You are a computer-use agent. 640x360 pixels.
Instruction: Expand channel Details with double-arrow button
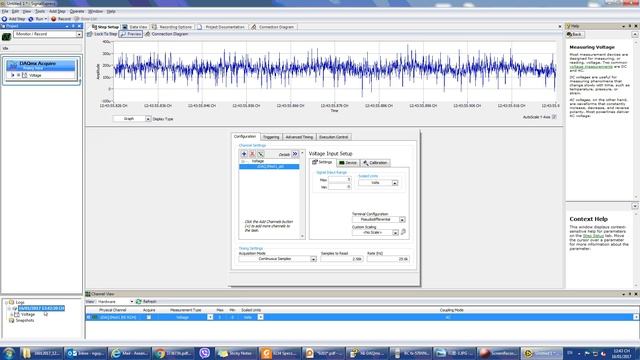pos(295,154)
